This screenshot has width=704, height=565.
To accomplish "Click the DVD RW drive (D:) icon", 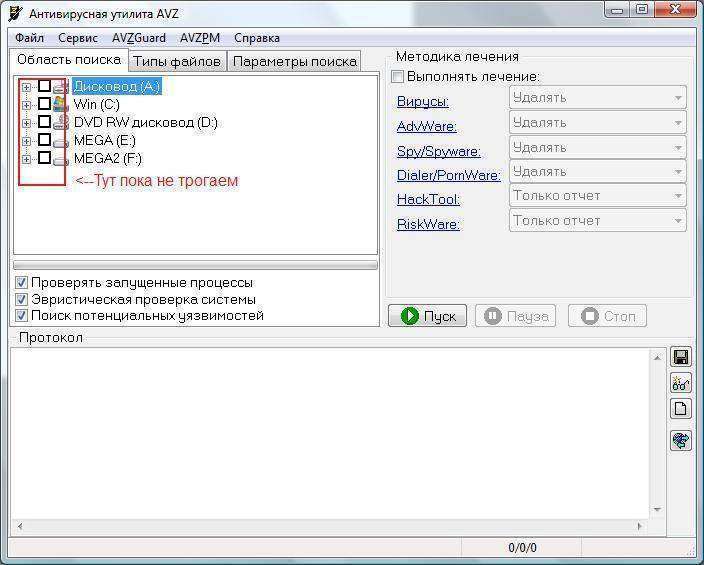I will (60, 123).
